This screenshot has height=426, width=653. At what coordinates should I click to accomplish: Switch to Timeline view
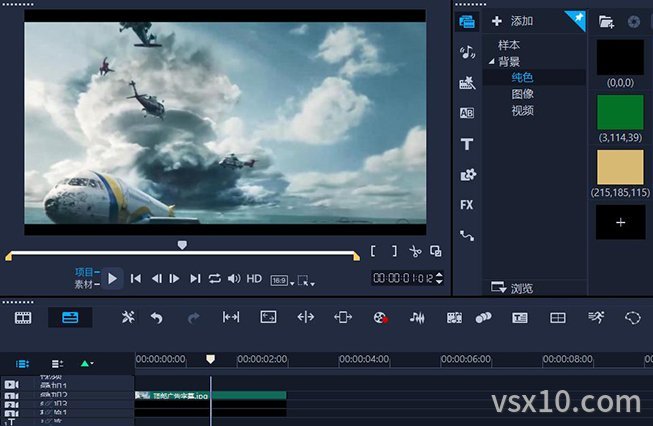[70, 318]
